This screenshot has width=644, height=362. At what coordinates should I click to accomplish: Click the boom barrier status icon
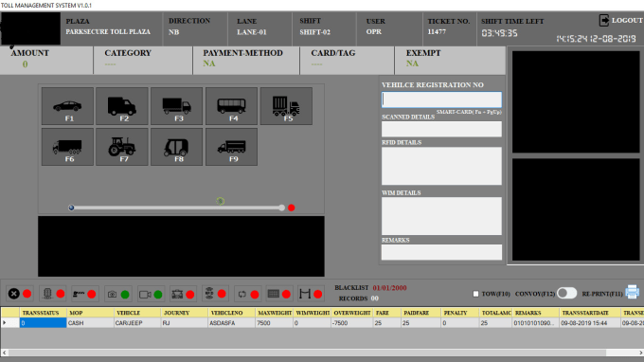[79, 294]
